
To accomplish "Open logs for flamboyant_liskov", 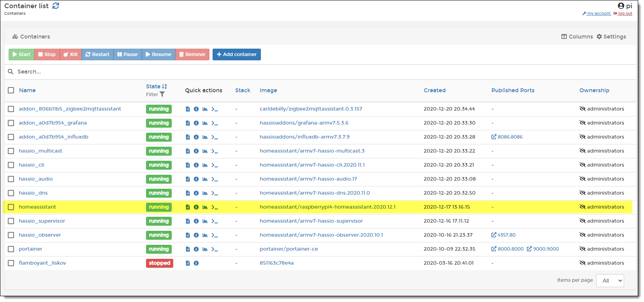I will pos(188,263).
